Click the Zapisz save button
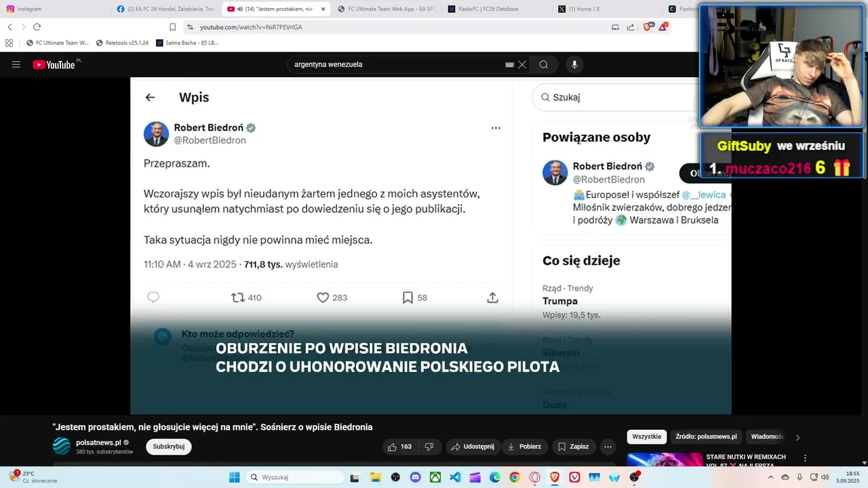 point(574,447)
